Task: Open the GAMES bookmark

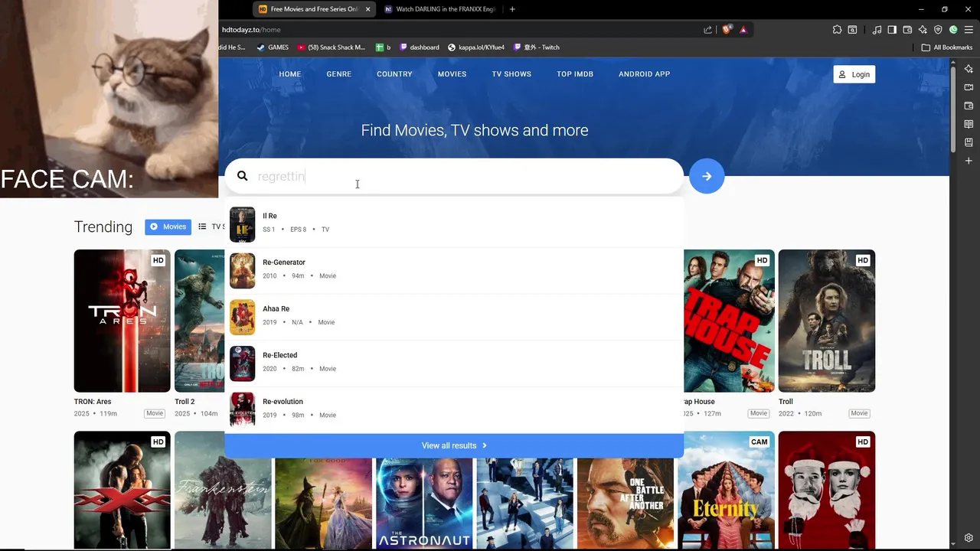Action: (273, 47)
